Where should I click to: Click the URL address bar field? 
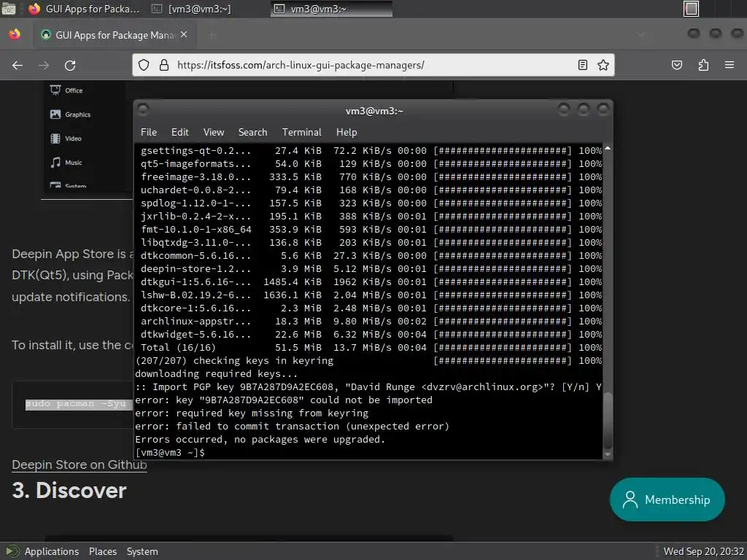[x=373, y=65]
